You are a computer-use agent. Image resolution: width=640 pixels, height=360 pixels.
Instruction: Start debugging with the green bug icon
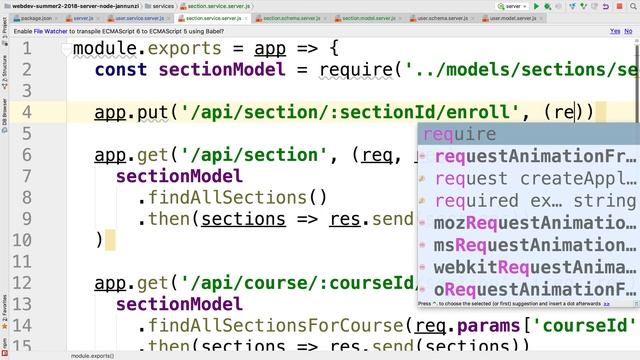point(548,6)
